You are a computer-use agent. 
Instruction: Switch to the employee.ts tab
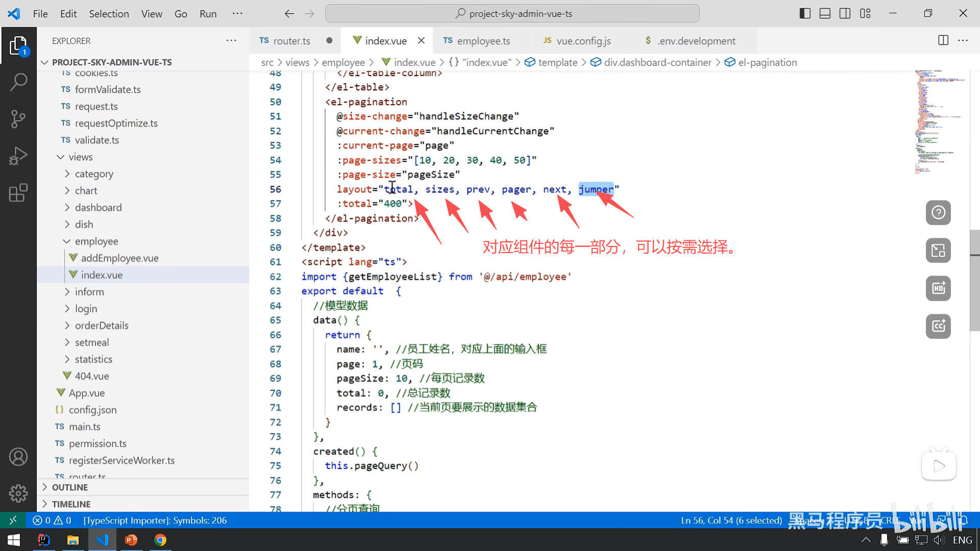[x=483, y=41]
